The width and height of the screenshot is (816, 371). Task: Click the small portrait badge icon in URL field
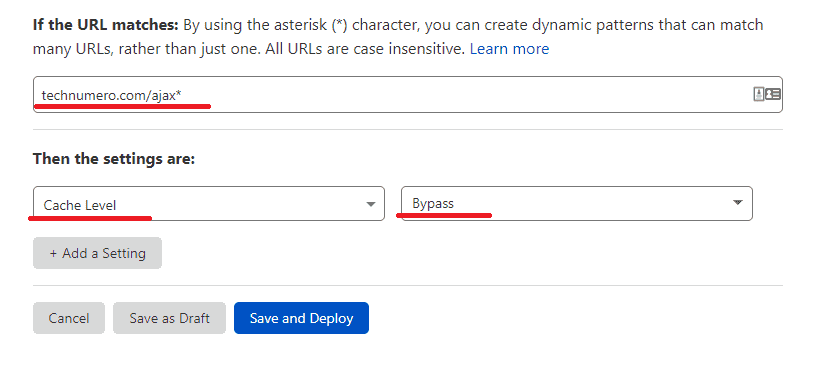coord(758,94)
